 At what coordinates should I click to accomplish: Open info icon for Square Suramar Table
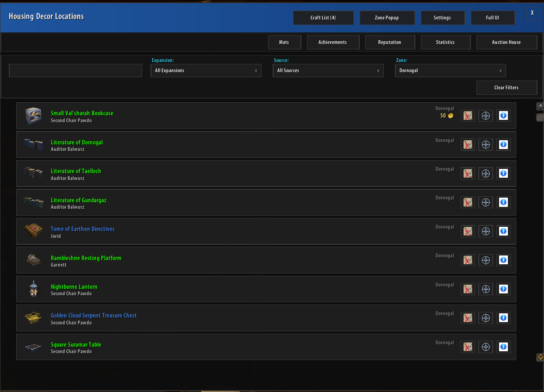(x=503, y=347)
